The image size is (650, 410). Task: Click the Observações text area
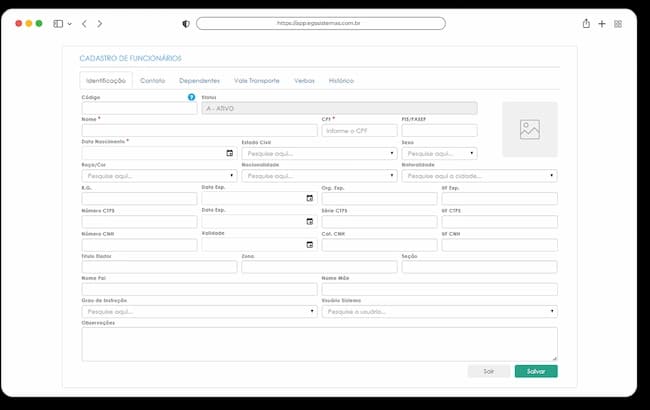click(319, 344)
